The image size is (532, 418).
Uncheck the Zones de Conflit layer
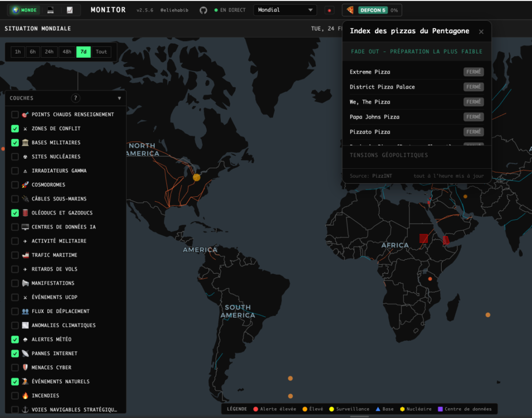click(15, 129)
